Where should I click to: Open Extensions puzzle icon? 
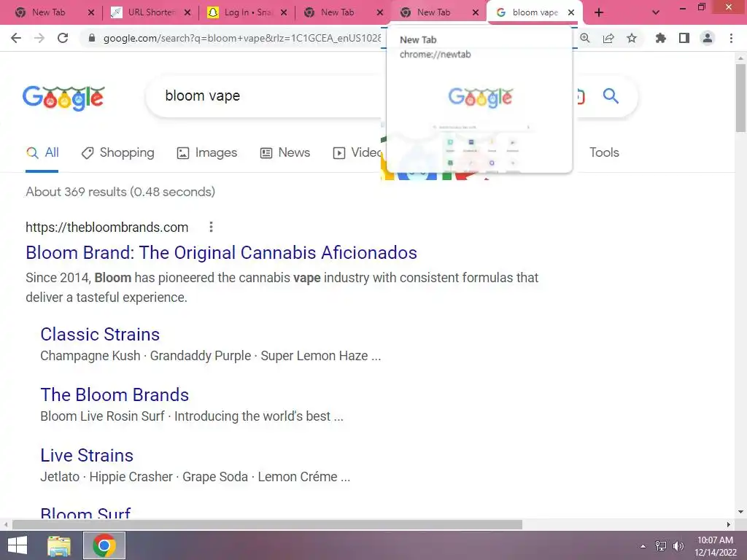pyautogui.click(x=660, y=38)
